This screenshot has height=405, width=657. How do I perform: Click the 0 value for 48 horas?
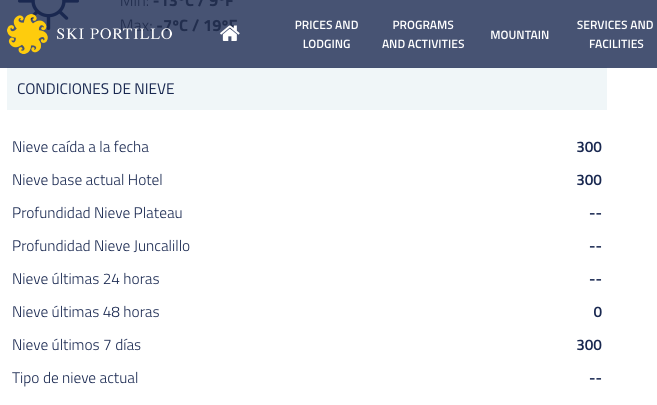pyautogui.click(x=598, y=312)
